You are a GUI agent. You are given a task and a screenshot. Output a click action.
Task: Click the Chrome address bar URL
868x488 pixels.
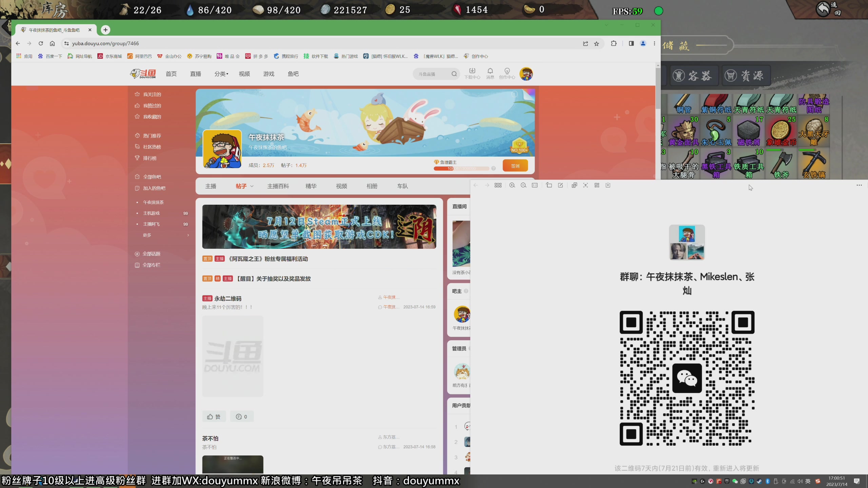(x=105, y=43)
